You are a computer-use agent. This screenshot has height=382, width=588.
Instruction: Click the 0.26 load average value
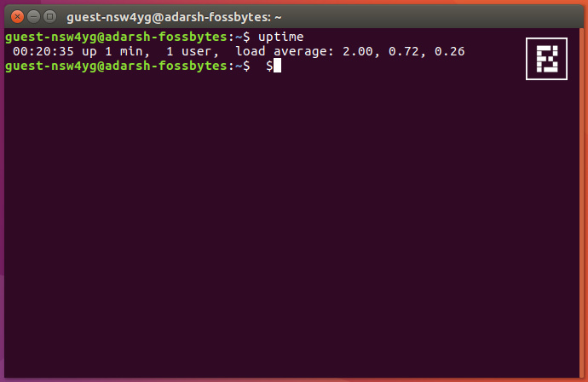coord(449,51)
